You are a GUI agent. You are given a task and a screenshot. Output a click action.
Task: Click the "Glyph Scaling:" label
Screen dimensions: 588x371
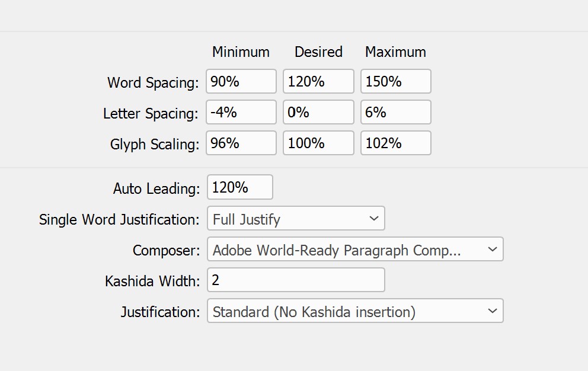[x=154, y=144]
